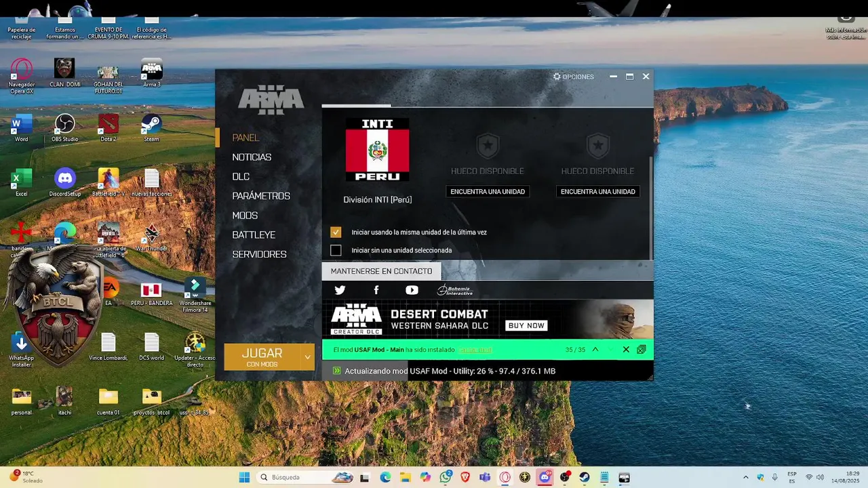Open the YouTube link in Arma launcher
Screen dimensions: 868x488
[412, 290]
